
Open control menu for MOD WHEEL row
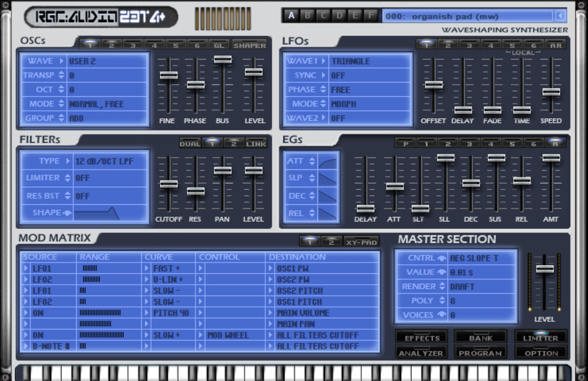point(201,335)
